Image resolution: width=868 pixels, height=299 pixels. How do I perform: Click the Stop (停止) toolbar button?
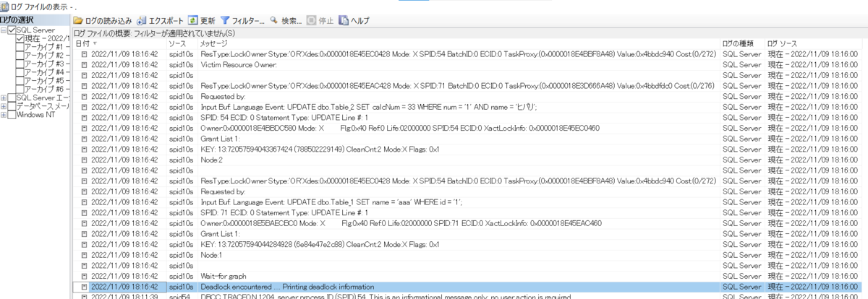click(x=320, y=21)
